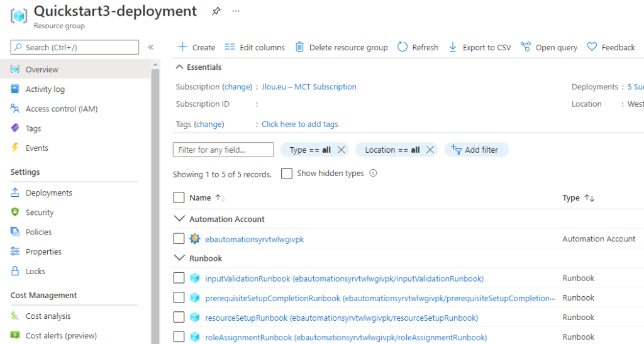Focus the Filter for any field box
Viewport: 644px width, 344px height.
(x=223, y=150)
